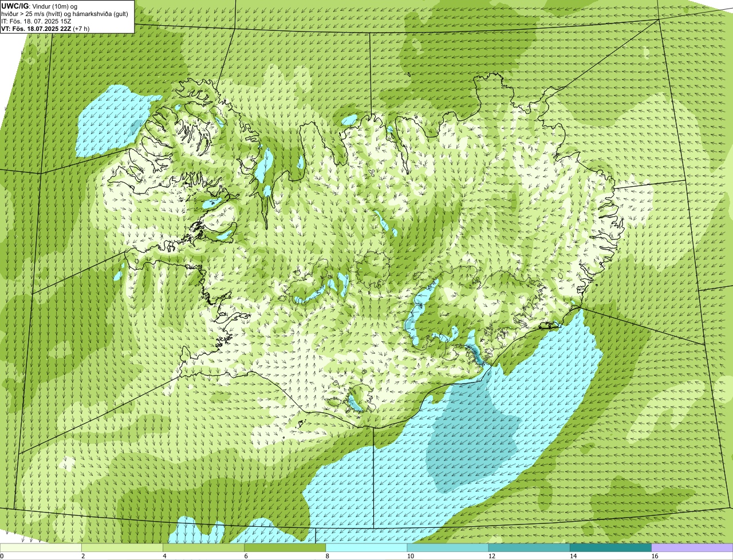The height and width of the screenshot is (560, 733).
Task: Click the line 'hviður > 25 m/s (hvítt) og hámarkshviða (gult)'
Action: coord(65,14)
